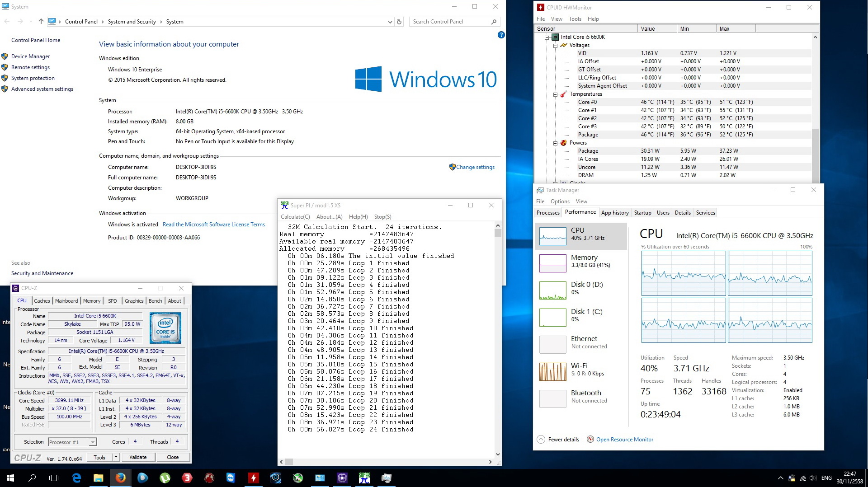868x487 pixels.
Task: Click the Temperatures thermometer icon in HWMonitor
Action: point(564,94)
